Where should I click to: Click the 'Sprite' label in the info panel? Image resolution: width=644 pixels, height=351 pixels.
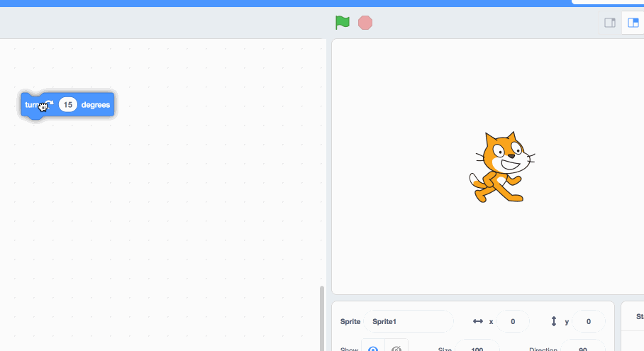pos(350,321)
